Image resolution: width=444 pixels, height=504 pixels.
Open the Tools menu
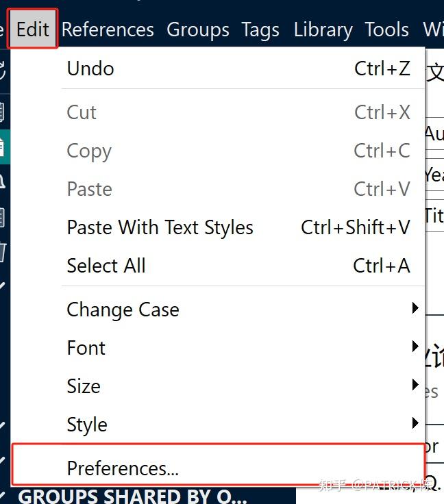(x=386, y=29)
